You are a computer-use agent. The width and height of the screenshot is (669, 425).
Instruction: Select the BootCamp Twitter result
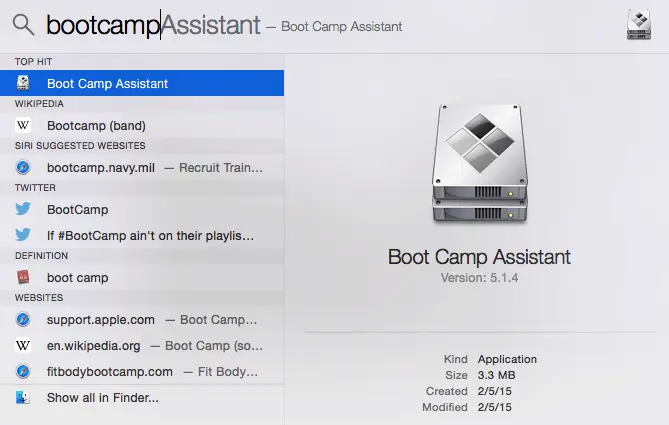(x=77, y=210)
